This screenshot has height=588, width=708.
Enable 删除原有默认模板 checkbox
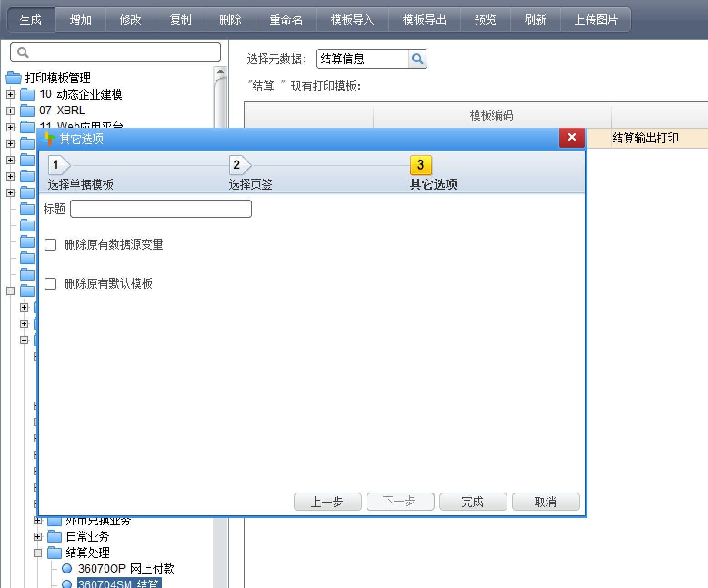pos(50,284)
